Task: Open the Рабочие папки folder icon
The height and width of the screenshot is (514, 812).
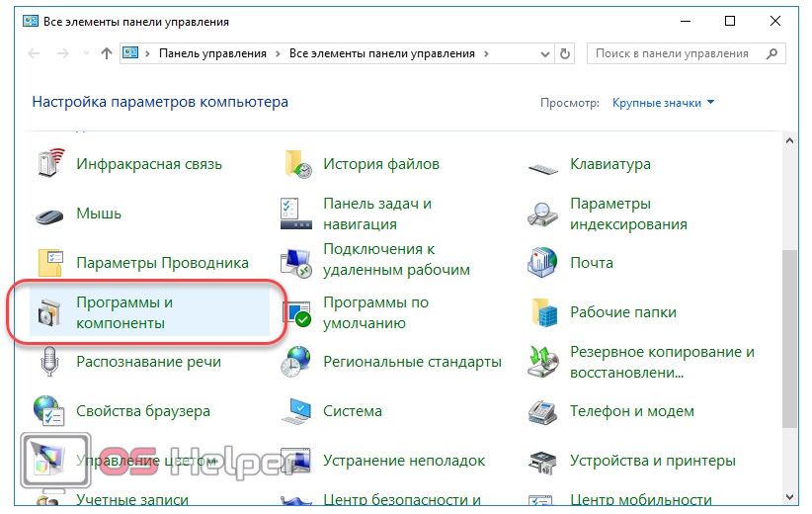Action: [544, 312]
